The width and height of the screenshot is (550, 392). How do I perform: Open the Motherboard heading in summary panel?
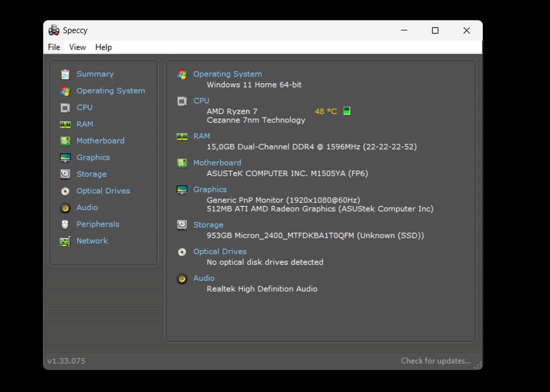coord(217,163)
